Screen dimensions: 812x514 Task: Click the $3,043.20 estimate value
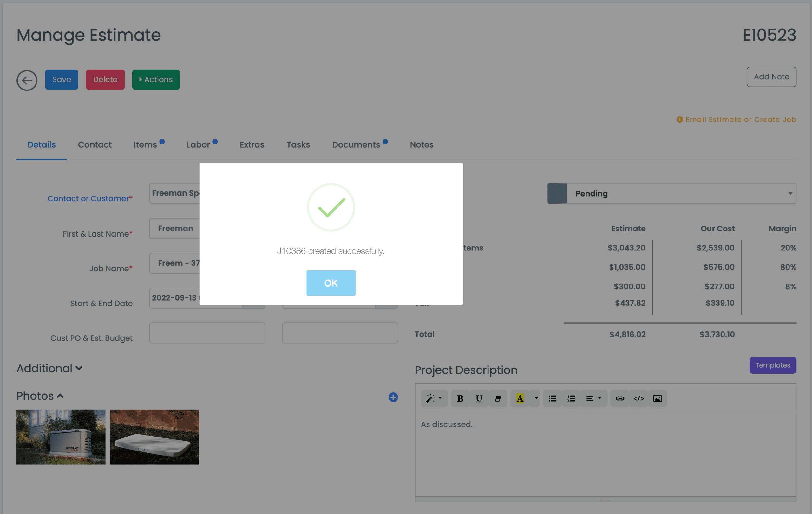point(626,248)
